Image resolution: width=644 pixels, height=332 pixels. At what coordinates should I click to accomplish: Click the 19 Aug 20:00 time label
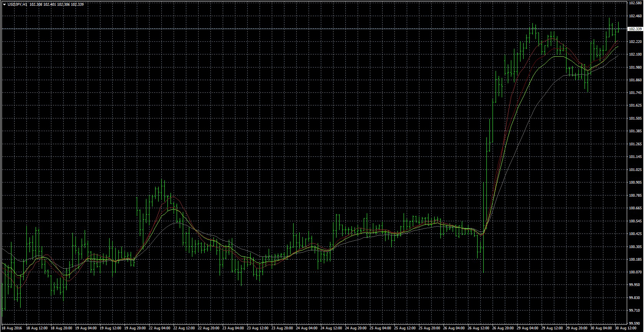pyautogui.click(x=135, y=329)
